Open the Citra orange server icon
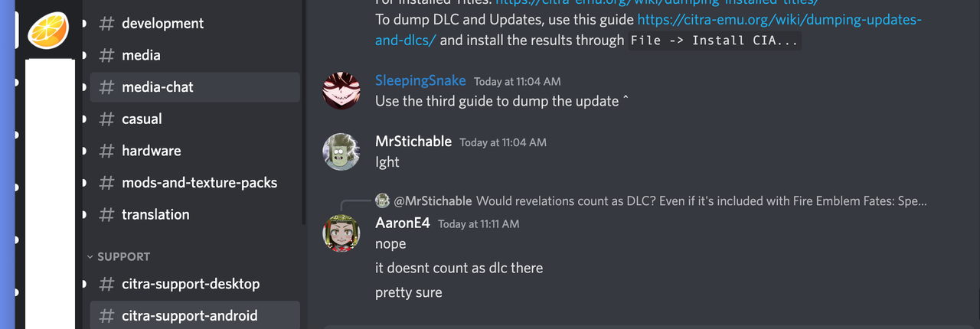The height and width of the screenshot is (329, 980). coord(48,29)
